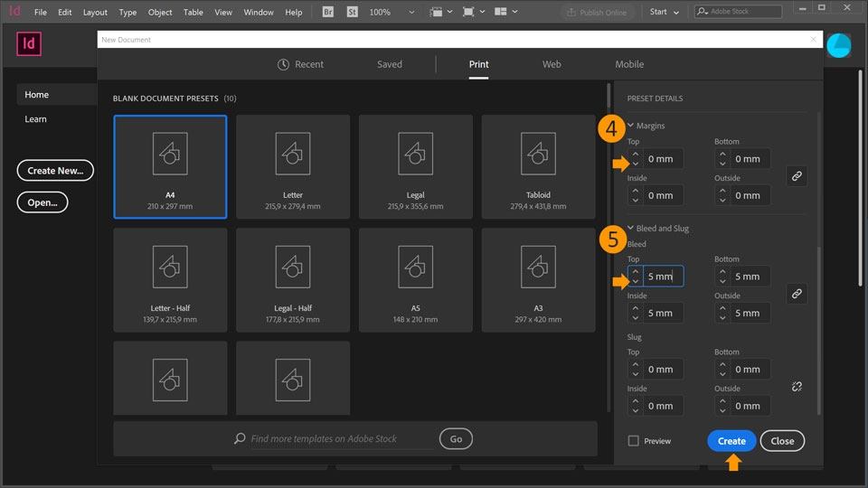Switch to the Recent tab
Image resolution: width=868 pixels, height=488 pixels.
300,64
